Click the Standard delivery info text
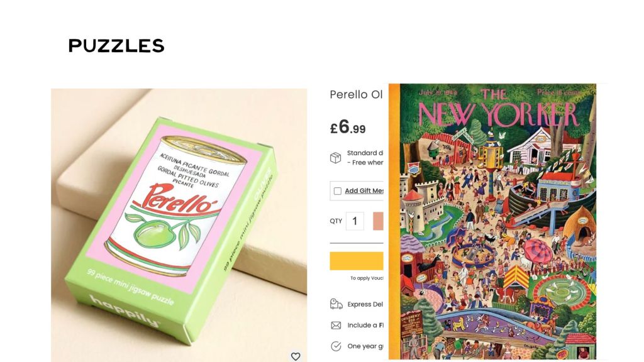Viewport: 644px width, 362px height. click(x=365, y=158)
